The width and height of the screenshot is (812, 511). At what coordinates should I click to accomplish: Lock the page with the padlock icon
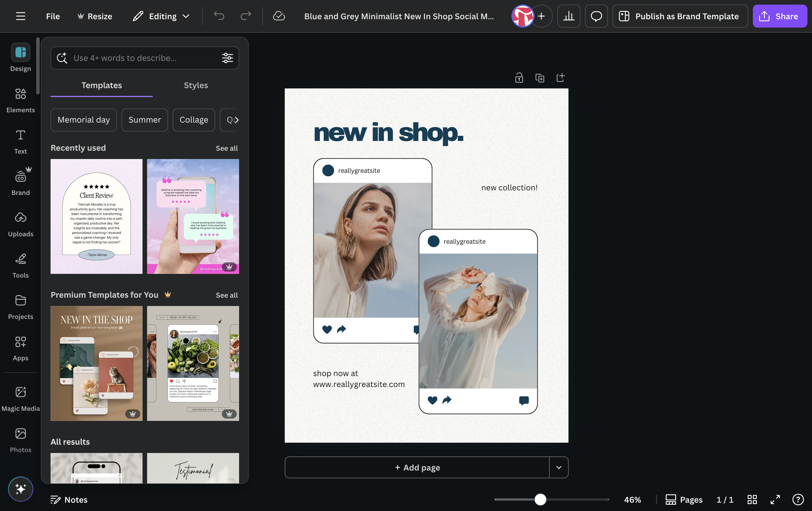(x=519, y=78)
